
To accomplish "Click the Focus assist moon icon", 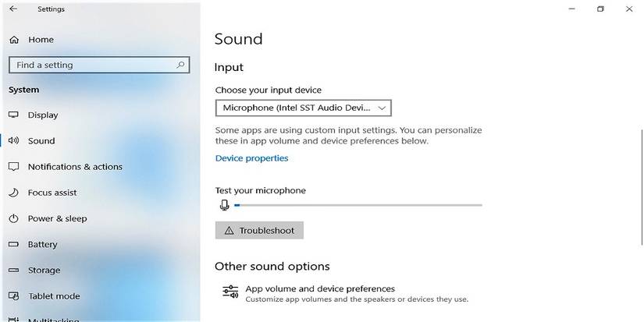I will coord(13,193).
